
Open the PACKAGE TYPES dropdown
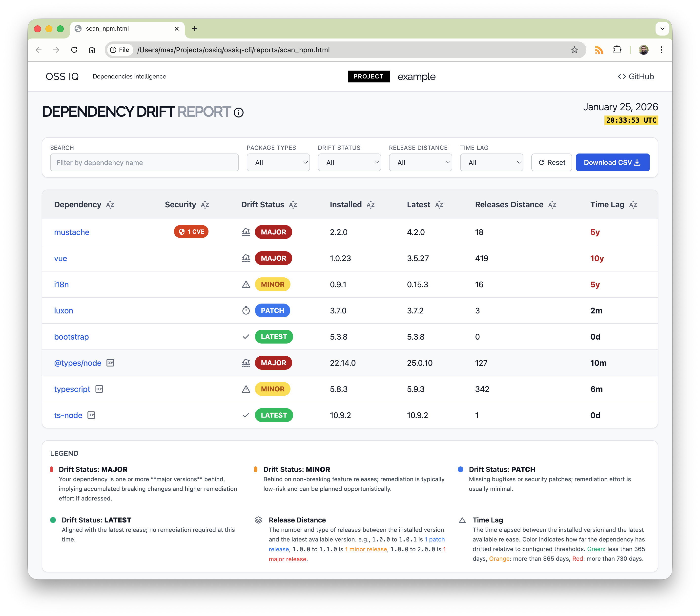(278, 163)
